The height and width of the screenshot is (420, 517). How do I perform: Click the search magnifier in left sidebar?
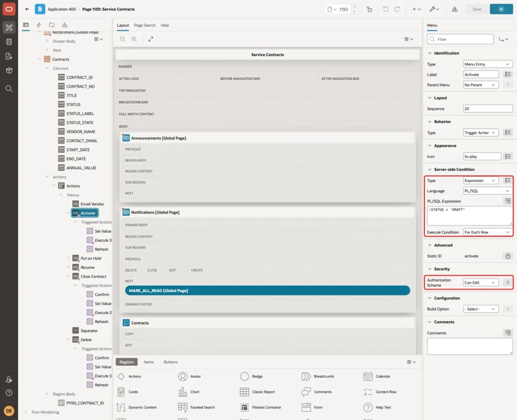point(9,89)
